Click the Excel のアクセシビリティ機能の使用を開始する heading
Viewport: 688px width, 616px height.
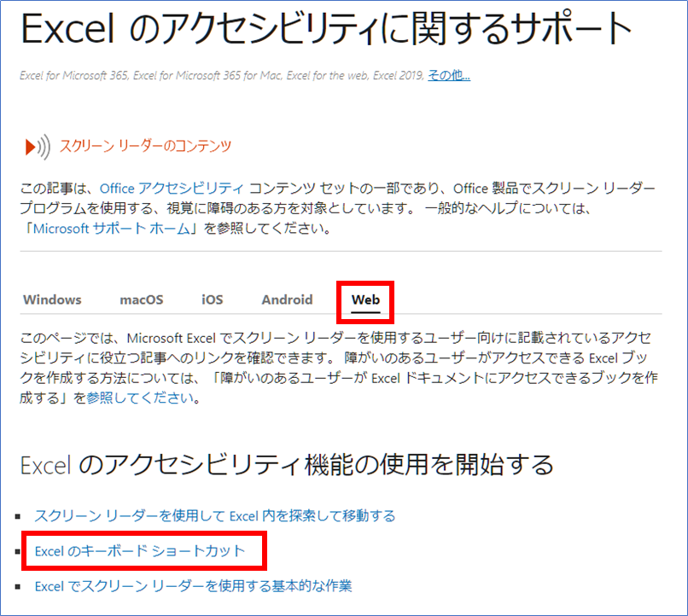click(287, 465)
